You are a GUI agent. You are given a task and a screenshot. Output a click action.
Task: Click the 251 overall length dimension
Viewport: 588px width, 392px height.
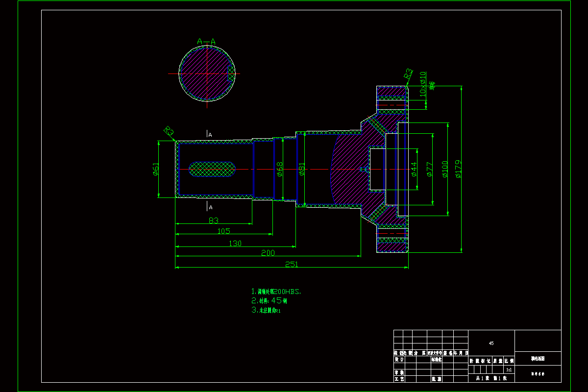click(x=292, y=264)
